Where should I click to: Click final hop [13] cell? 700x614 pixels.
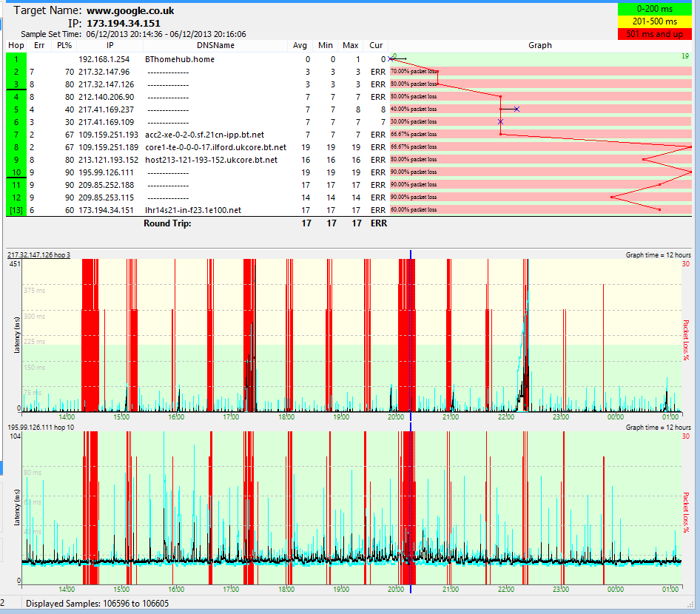(x=16, y=210)
